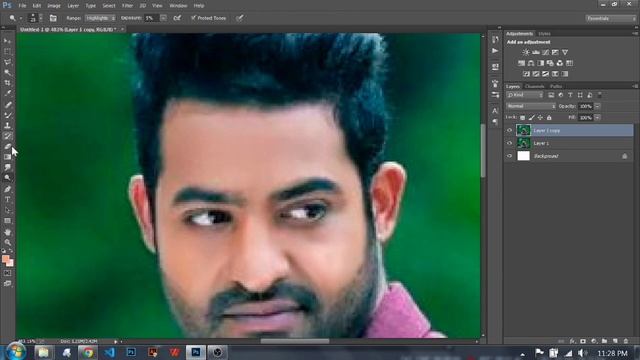Viewport: 640px width, 360px height.
Task: Open the Image menu
Action: point(54,6)
